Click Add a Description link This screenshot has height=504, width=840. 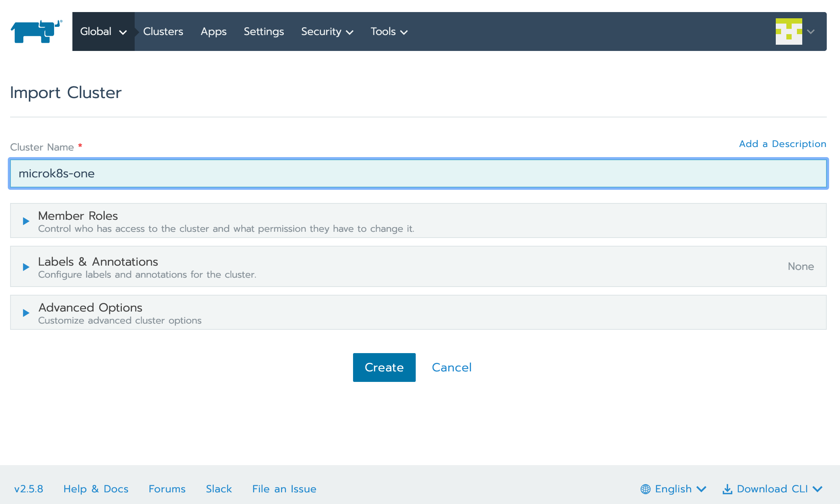[x=782, y=144]
